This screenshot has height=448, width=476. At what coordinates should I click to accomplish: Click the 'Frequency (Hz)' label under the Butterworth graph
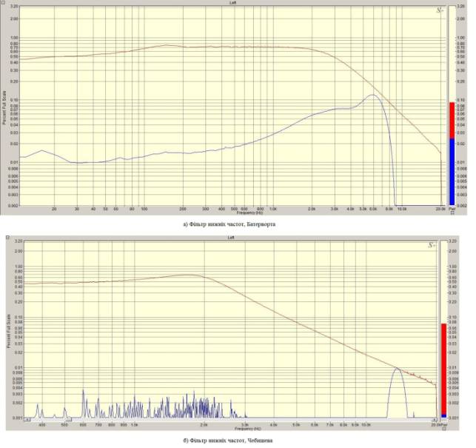tap(249, 213)
